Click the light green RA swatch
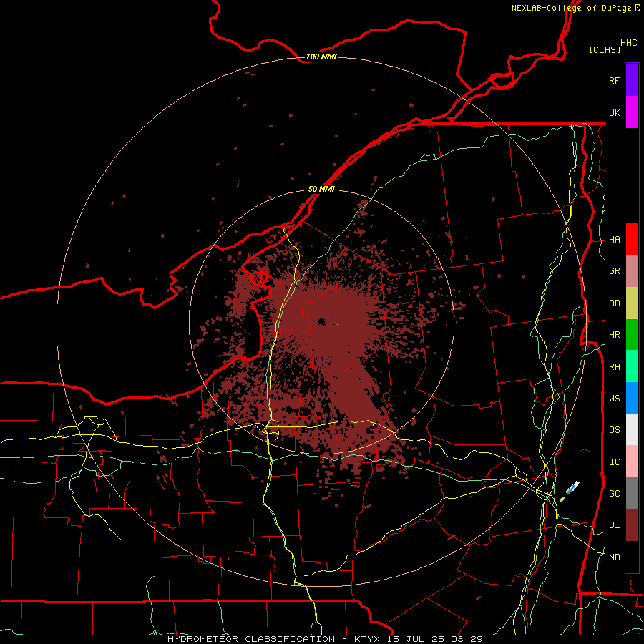This screenshot has height=644, width=644. point(632,366)
